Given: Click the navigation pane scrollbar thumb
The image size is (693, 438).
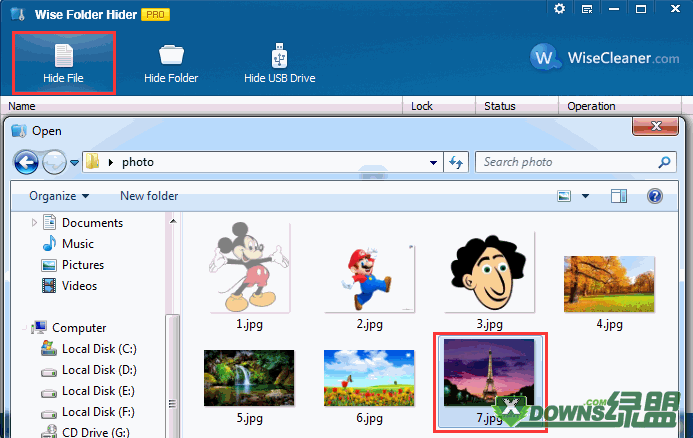Looking at the screenshot, I should click(x=173, y=376).
